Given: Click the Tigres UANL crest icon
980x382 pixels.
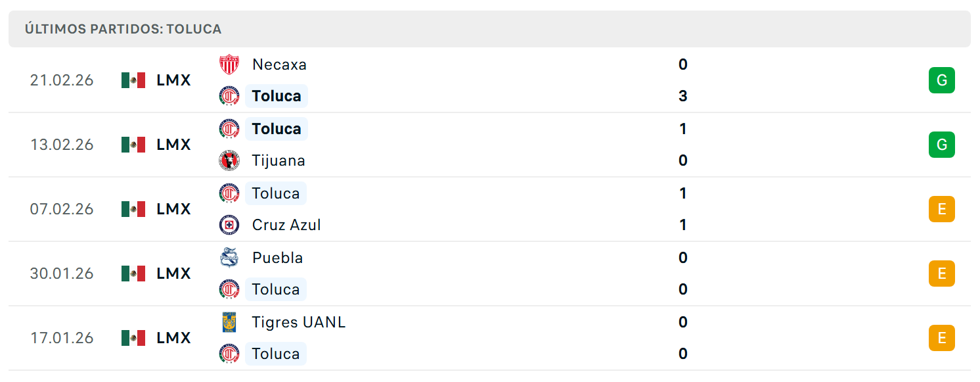Looking at the screenshot, I should tap(229, 322).
